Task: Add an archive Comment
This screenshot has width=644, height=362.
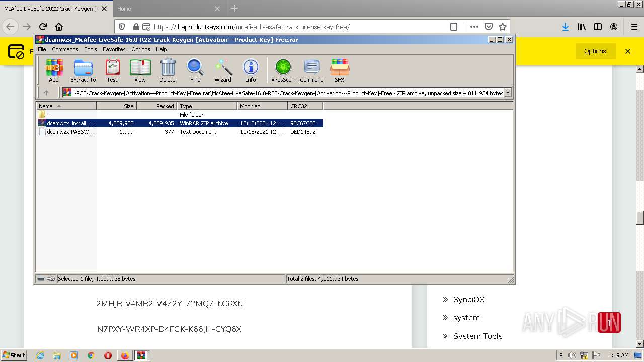Action: click(x=311, y=70)
